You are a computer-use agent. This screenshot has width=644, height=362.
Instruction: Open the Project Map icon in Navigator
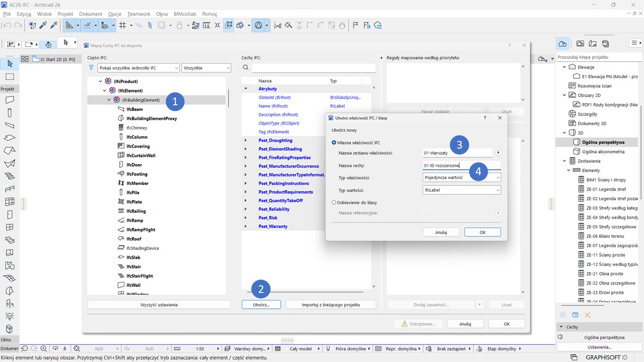[562, 43]
